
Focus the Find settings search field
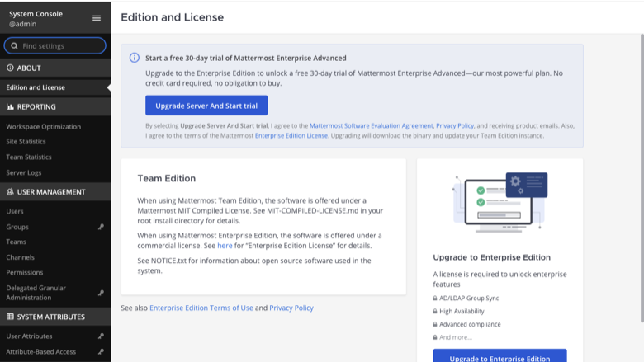tap(55, 45)
